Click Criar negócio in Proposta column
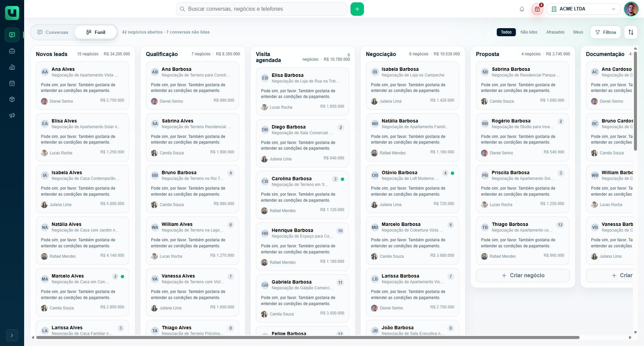Viewport: 644px width, 346px height. click(x=523, y=276)
